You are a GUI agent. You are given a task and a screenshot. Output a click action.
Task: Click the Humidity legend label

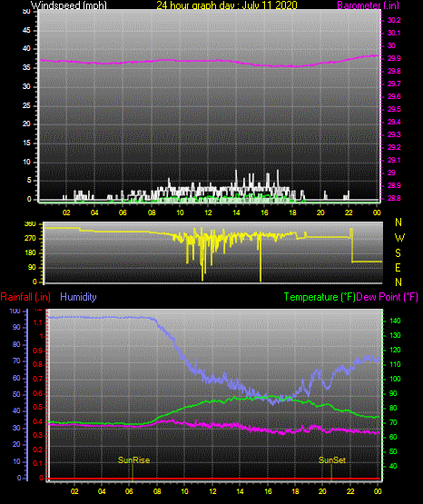click(x=78, y=297)
